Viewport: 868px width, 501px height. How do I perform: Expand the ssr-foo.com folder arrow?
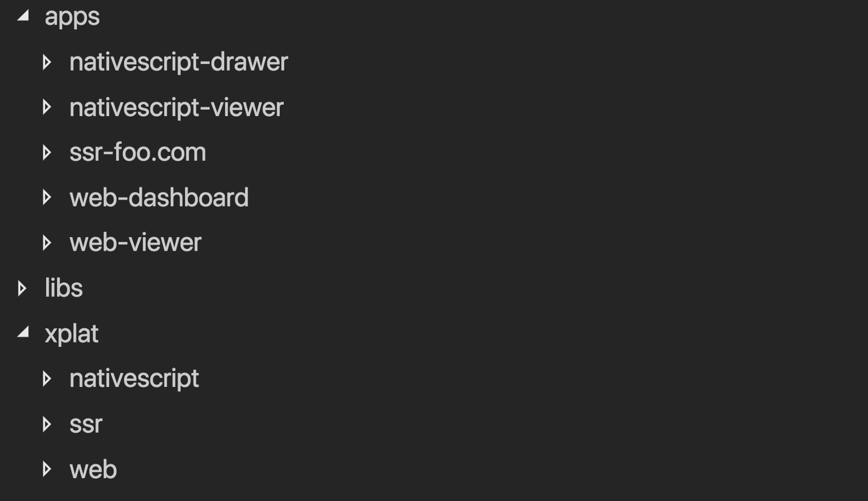[x=47, y=153]
